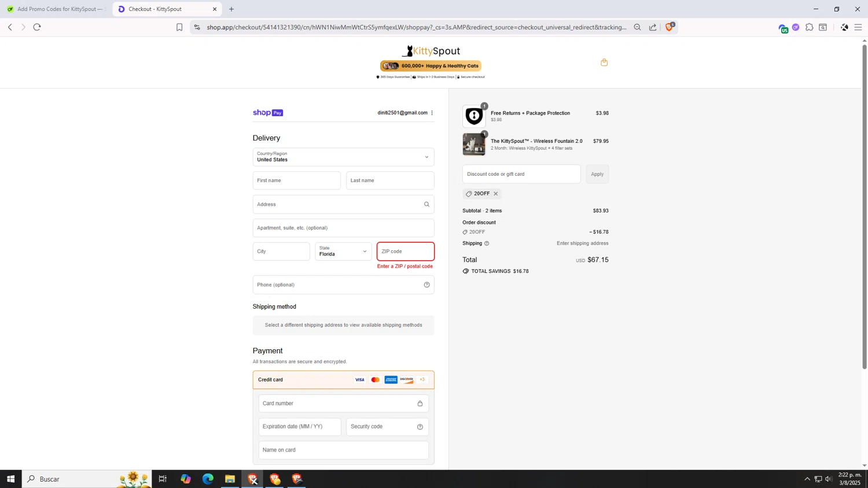Click KittySpout Wireless Fountain product thumbnail
This screenshot has width=868, height=488.
click(x=474, y=145)
